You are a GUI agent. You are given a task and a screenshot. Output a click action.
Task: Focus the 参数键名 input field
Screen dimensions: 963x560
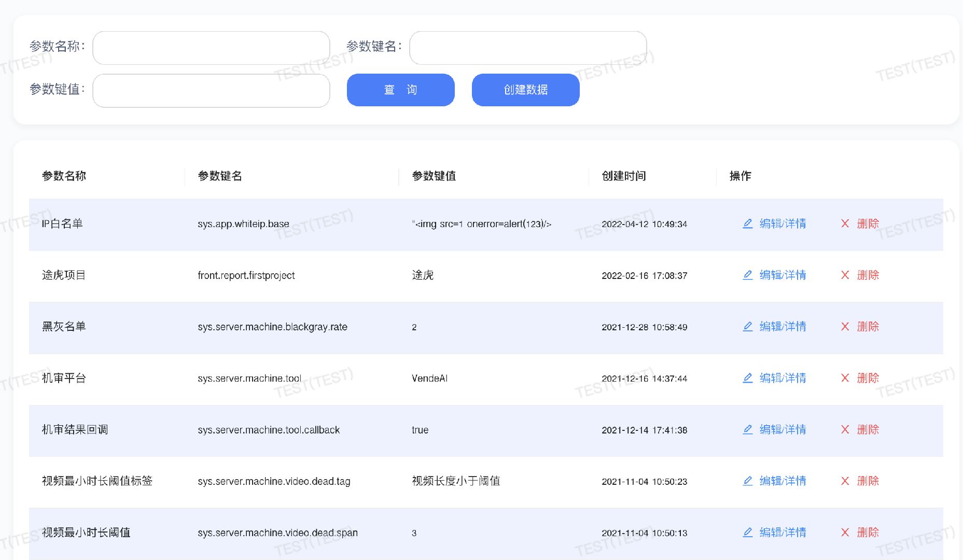pyautogui.click(x=528, y=48)
